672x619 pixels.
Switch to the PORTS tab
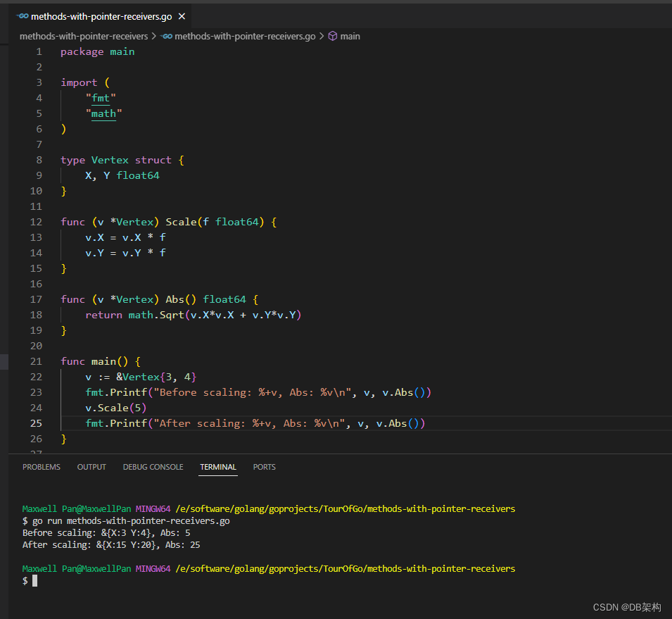(x=264, y=467)
